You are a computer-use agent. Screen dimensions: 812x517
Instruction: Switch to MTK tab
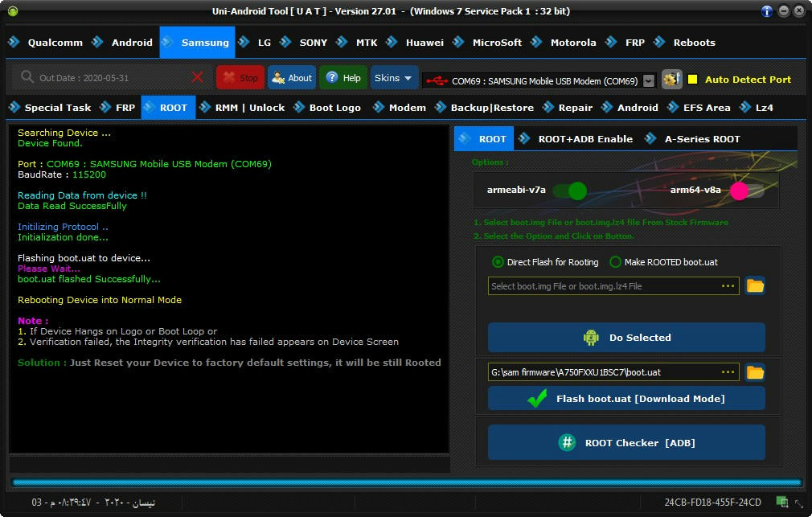tap(357, 43)
